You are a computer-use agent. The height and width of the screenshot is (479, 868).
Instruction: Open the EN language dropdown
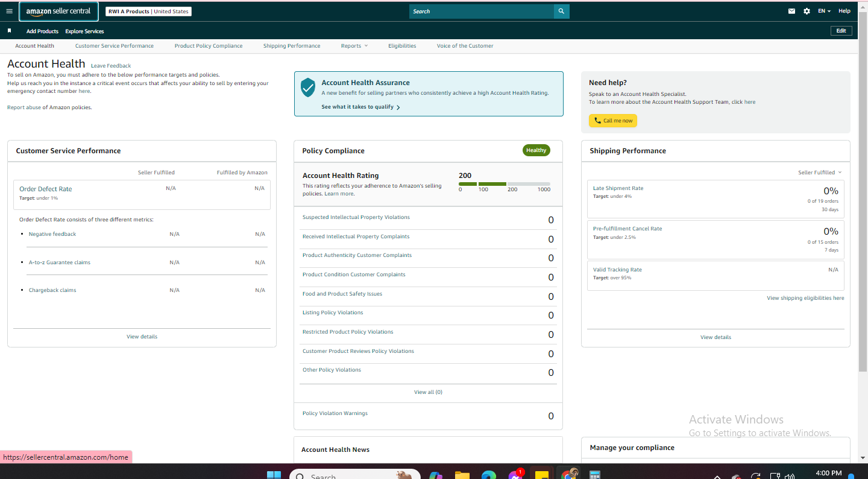point(824,11)
